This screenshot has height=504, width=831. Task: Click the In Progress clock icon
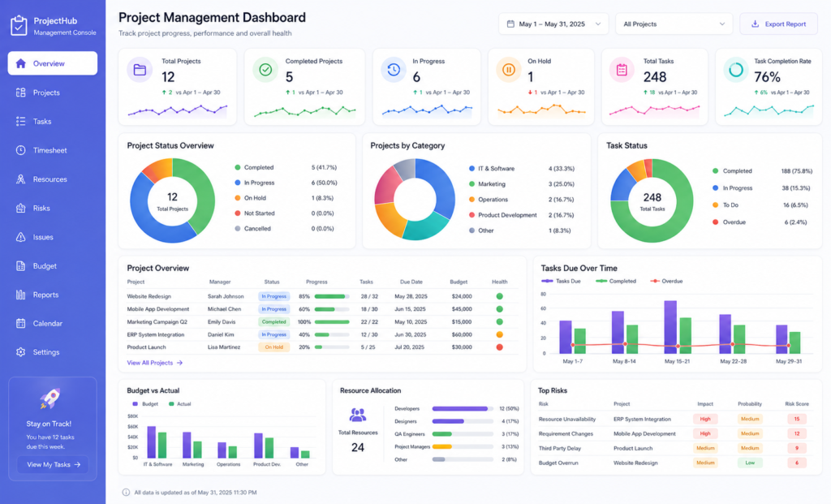coord(394,70)
